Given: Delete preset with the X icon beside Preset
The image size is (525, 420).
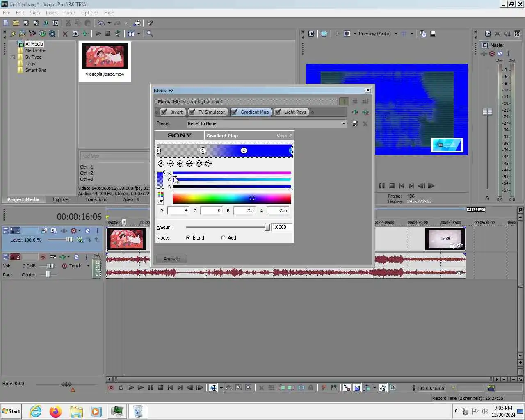Looking at the screenshot, I should click(365, 123).
